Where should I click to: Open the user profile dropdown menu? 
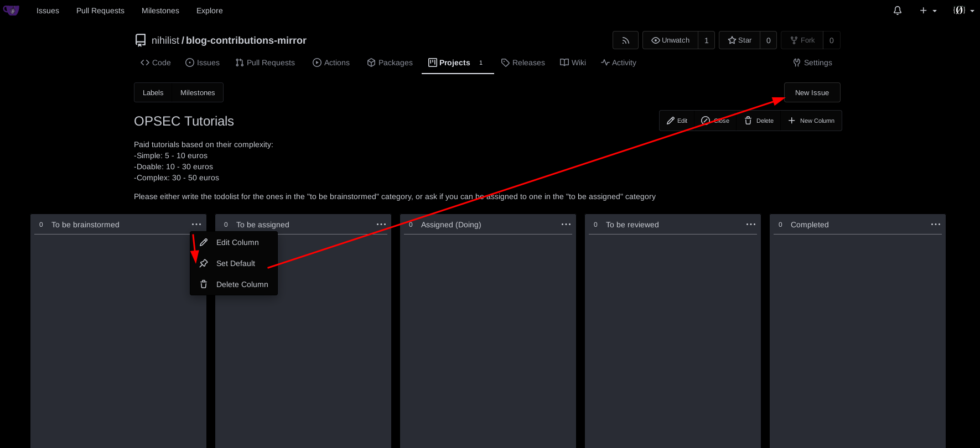coord(963,11)
